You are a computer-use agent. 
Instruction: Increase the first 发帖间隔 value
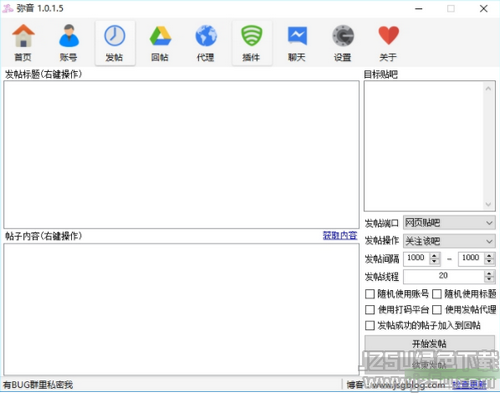click(434, 256)
